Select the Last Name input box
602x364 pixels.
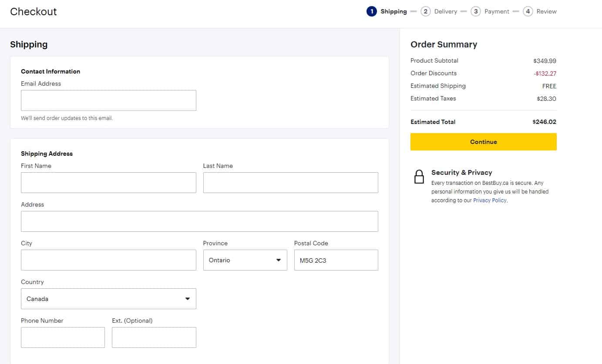click(x=290, y=183)
